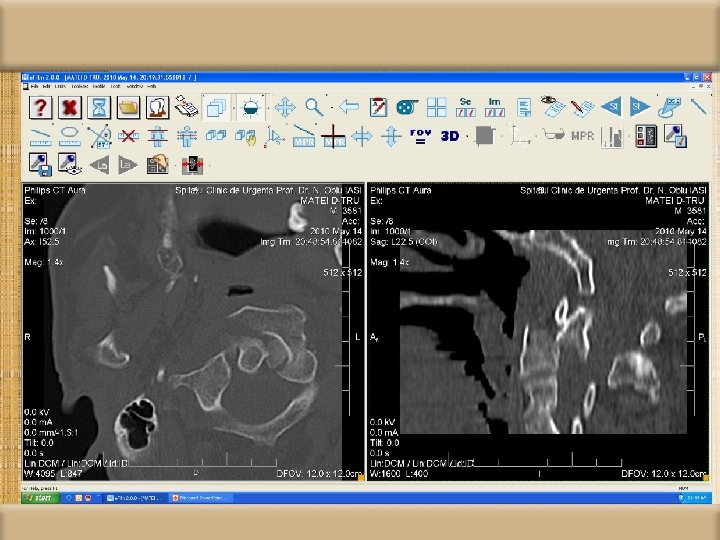
Task: Click the thumbnail grid with hand icon
Action: coord(158,164)
